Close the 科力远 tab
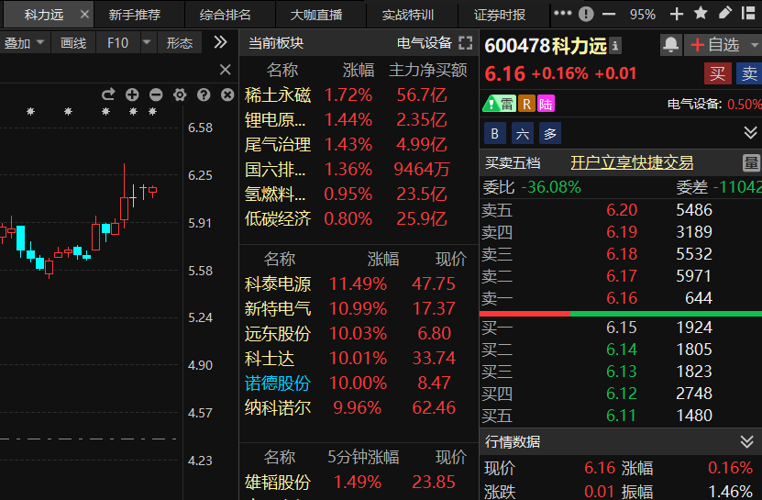 pyautogui.click(x=85, y=15)
